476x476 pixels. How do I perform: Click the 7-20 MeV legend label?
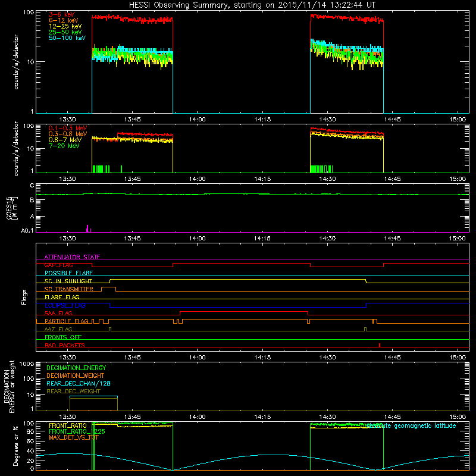point(64,146)
